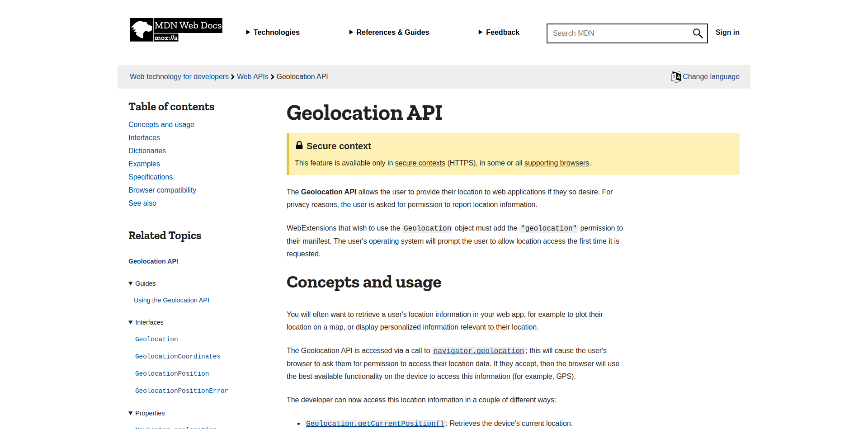Click the arrow icon next to References & Guides
Image resolution: width=868 pixels, height=429 pixels.
pos(351,32)
